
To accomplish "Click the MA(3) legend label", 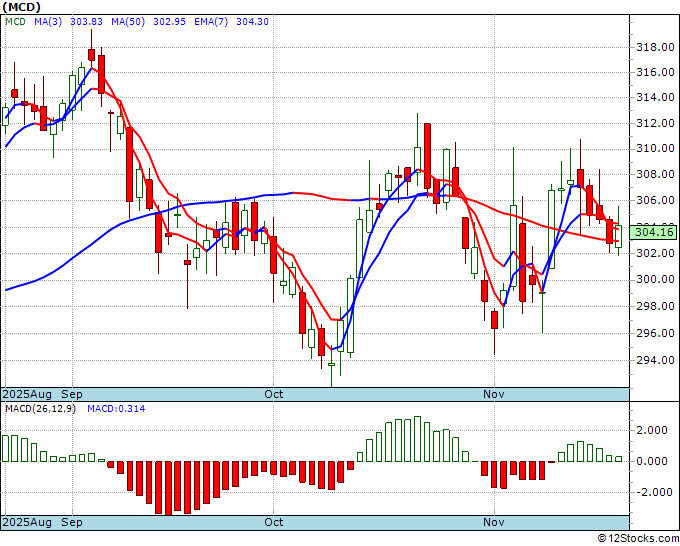I will 48,22.
